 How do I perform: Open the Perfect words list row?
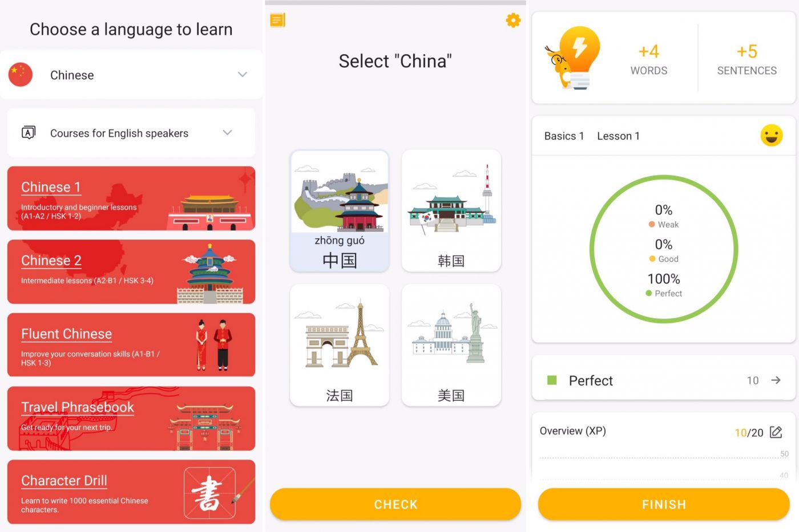663,380
